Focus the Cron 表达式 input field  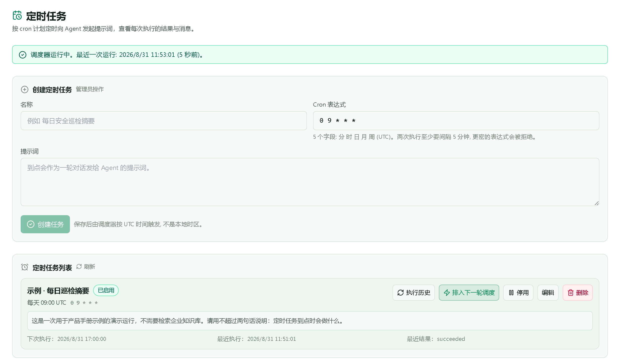click(456, 121)
